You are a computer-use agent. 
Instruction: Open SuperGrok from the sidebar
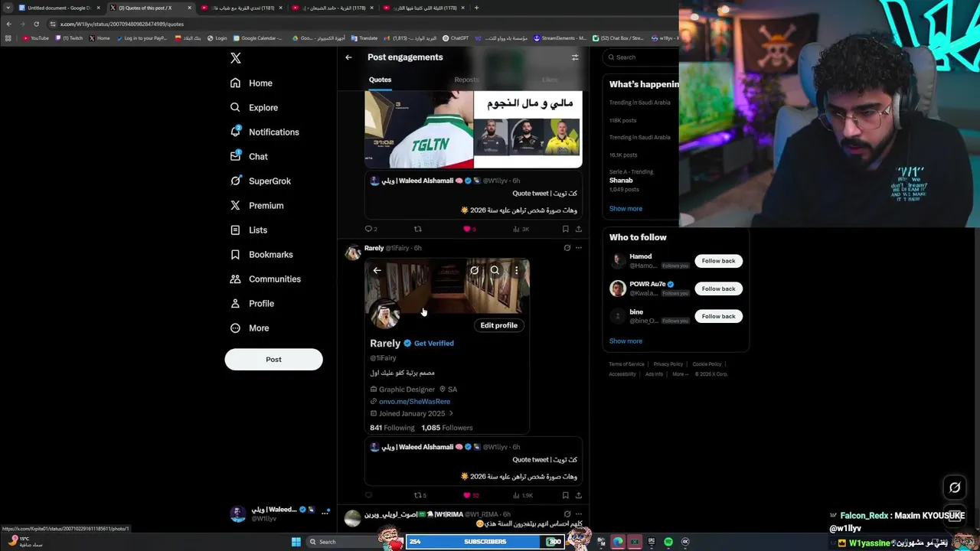[x=260, y=181]
